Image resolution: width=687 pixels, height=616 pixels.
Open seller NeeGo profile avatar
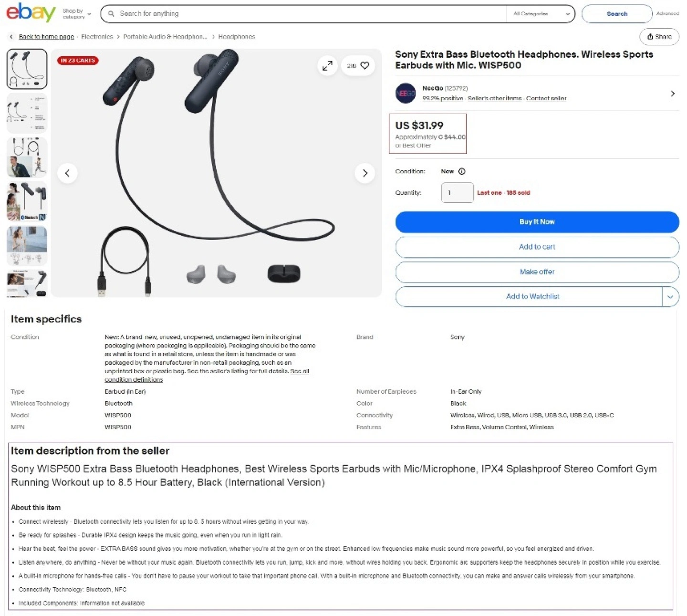[x=406, y=93]
